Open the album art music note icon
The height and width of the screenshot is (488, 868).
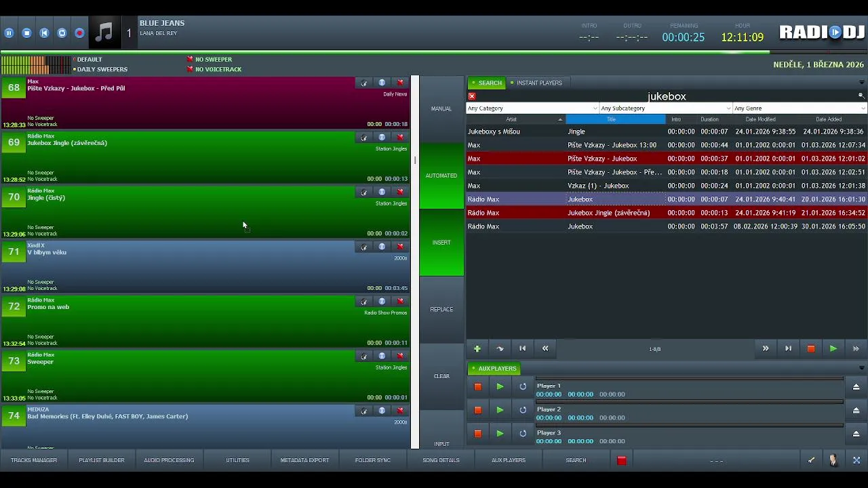point(104,33)
